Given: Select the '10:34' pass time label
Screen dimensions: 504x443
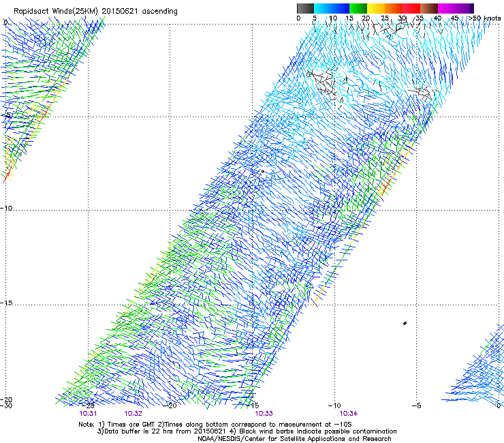Looking at the screenshot, I should 349,414.
